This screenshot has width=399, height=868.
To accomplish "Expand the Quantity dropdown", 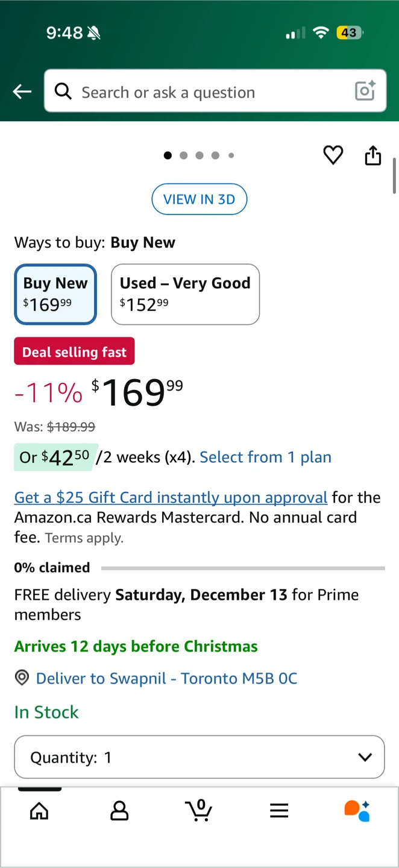I will 199,757.
